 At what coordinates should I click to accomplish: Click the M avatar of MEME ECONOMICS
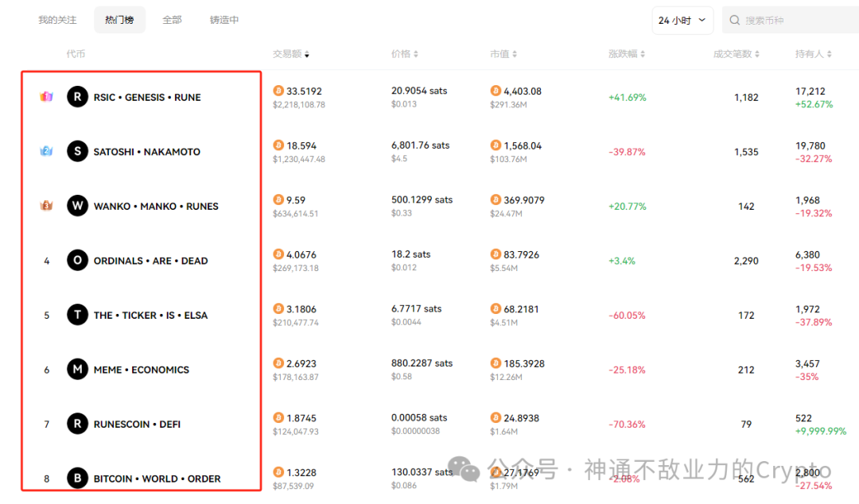pos(77,369)
